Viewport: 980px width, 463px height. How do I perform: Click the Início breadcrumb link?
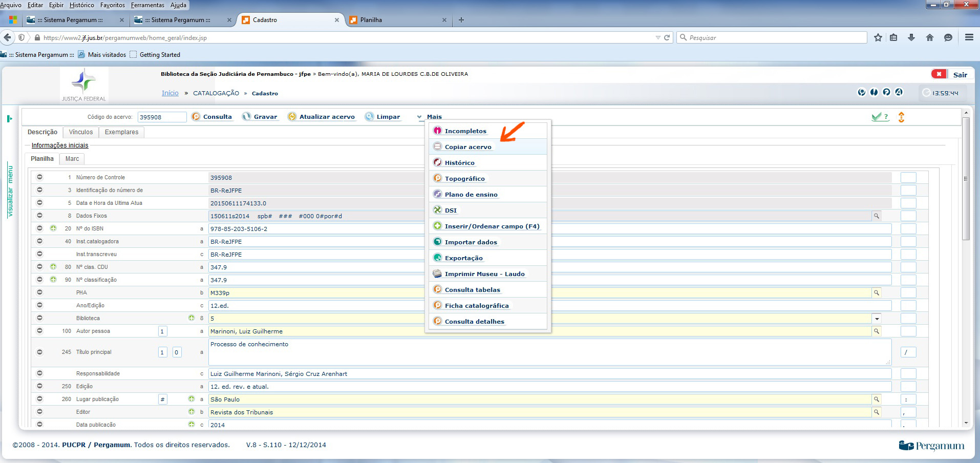pos(170,93)
